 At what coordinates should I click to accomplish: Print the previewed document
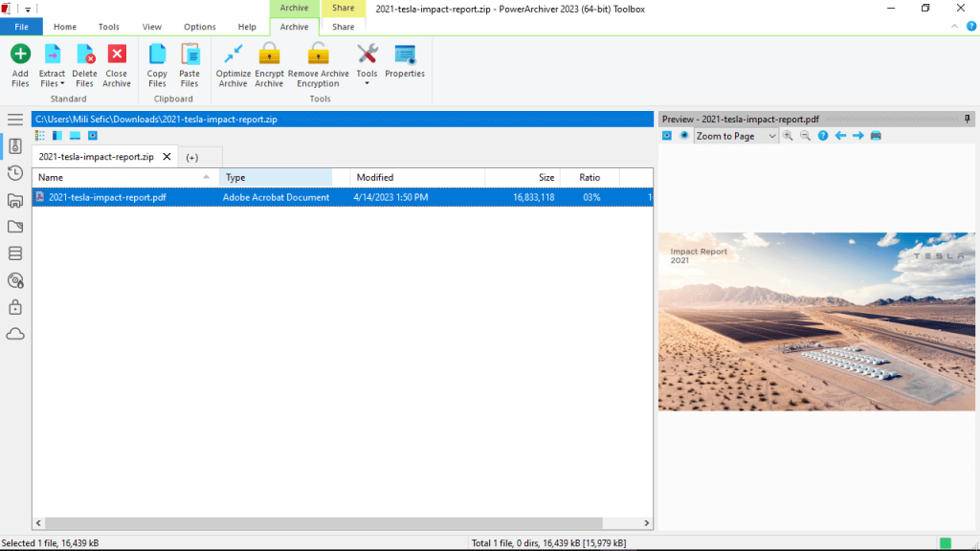(876, 136)
